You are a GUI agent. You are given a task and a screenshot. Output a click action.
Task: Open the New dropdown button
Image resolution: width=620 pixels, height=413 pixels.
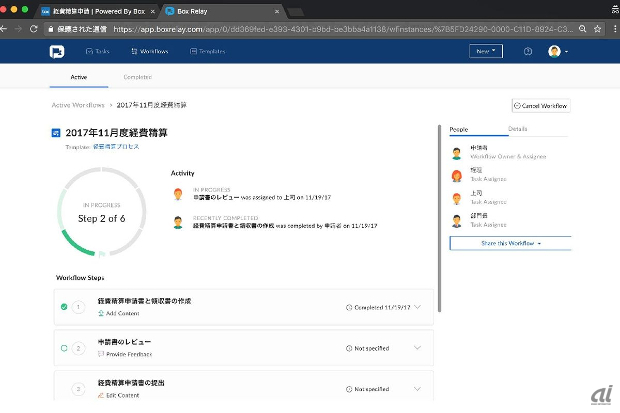pyautogui.click(x=486, y=51)
